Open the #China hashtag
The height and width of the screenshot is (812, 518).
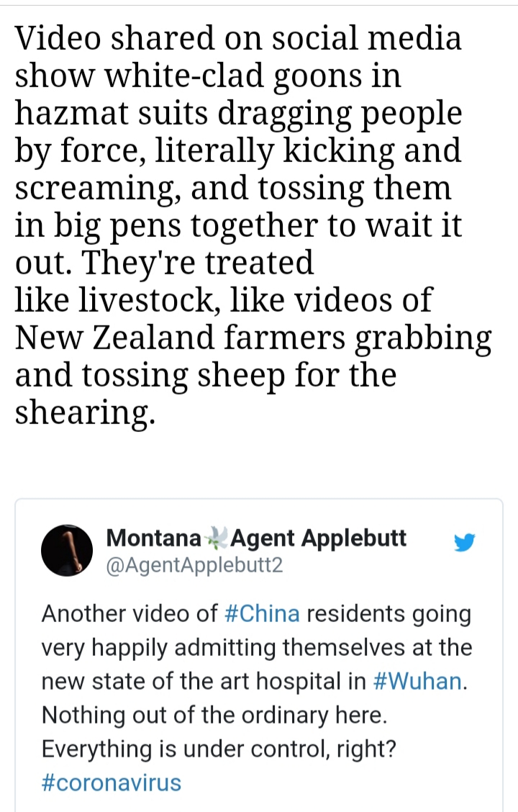point(262,614)
